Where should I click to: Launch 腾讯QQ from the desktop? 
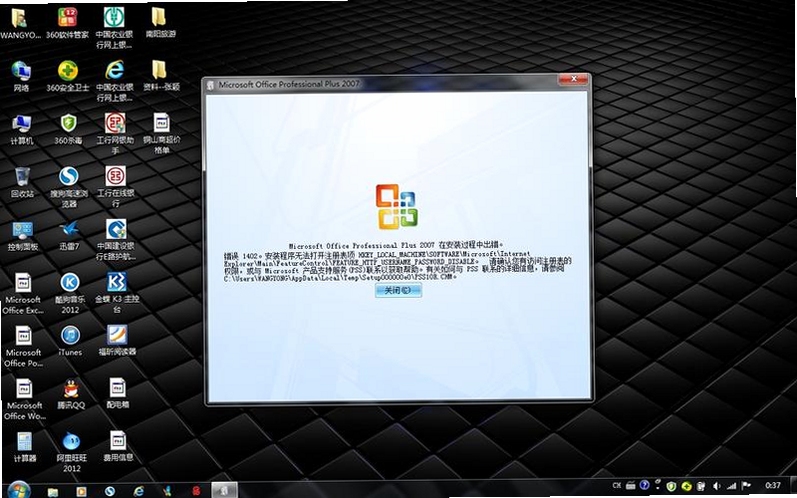point(71,395)
